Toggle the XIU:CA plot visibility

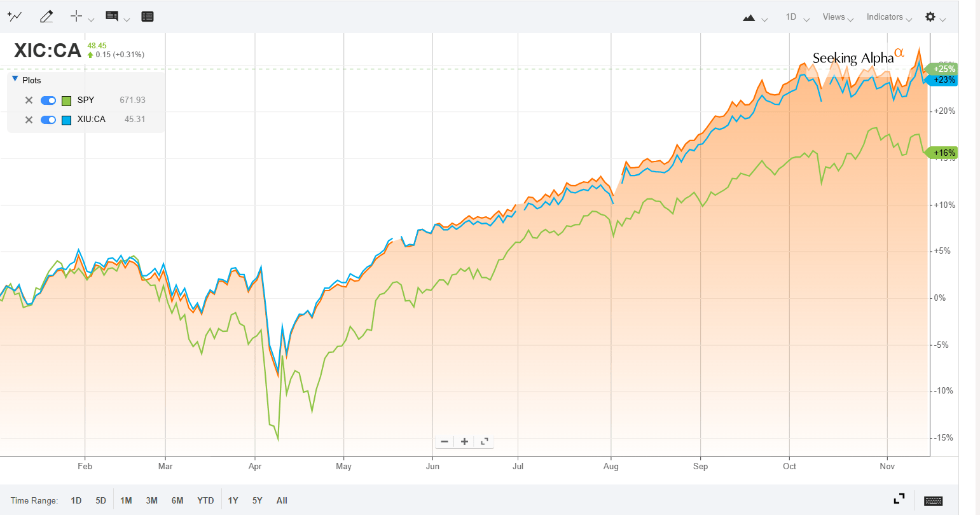pos(48,120)
